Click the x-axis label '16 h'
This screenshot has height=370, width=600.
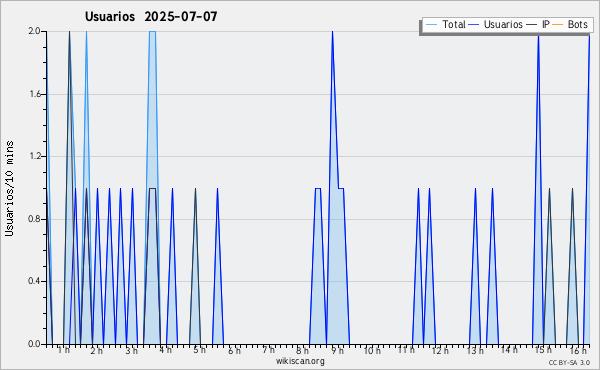coord(578,350)
